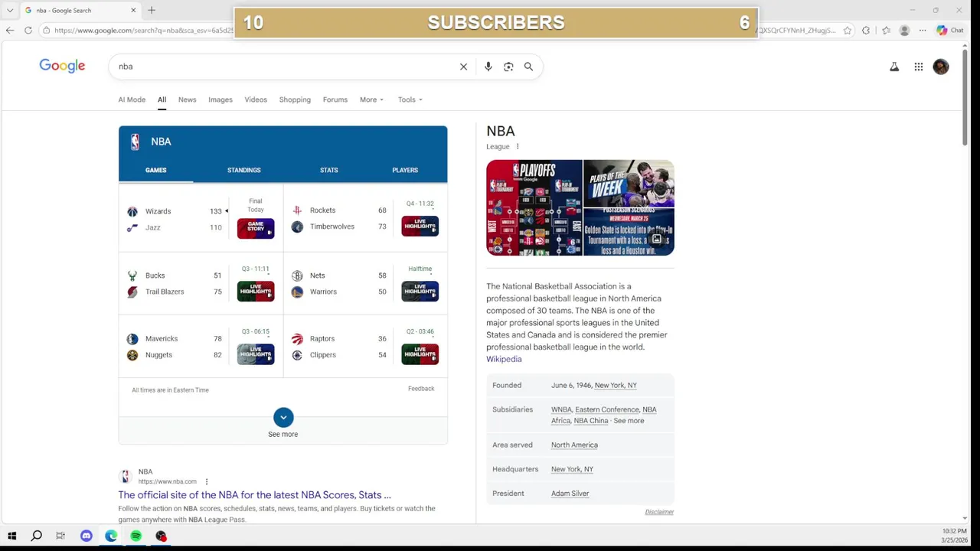
Task: Open the Images results tab
Action: click(x=220, y=99)
